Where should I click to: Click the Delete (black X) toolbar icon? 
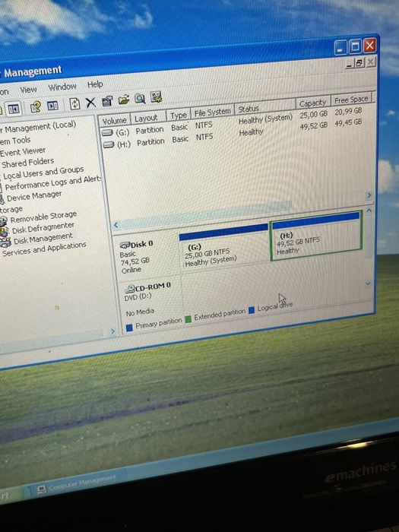click(90, 103)
